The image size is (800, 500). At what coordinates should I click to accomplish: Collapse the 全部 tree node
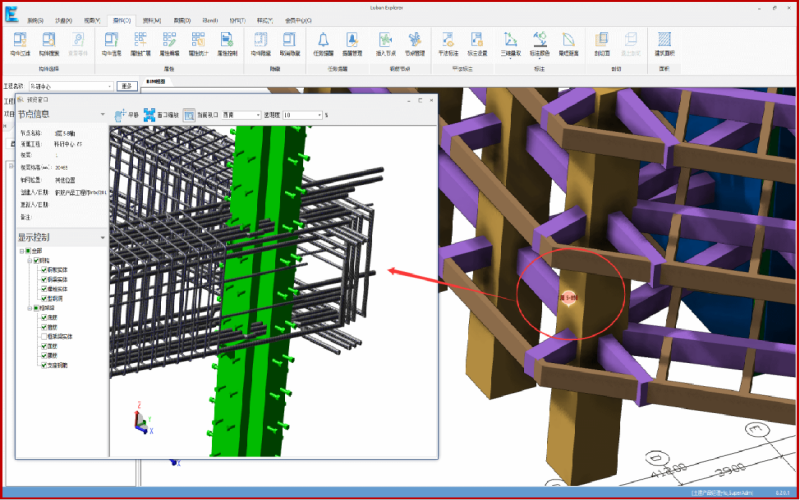click(x=21, y=251)
